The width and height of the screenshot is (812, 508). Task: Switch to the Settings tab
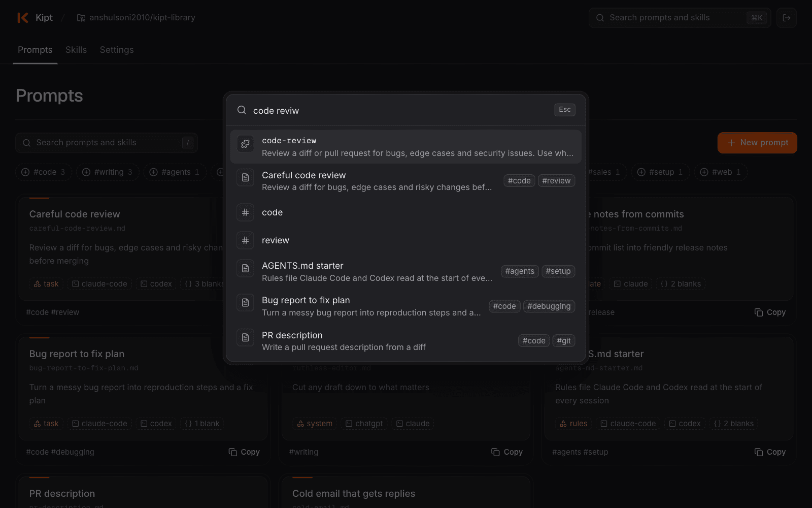click(117, 50)
